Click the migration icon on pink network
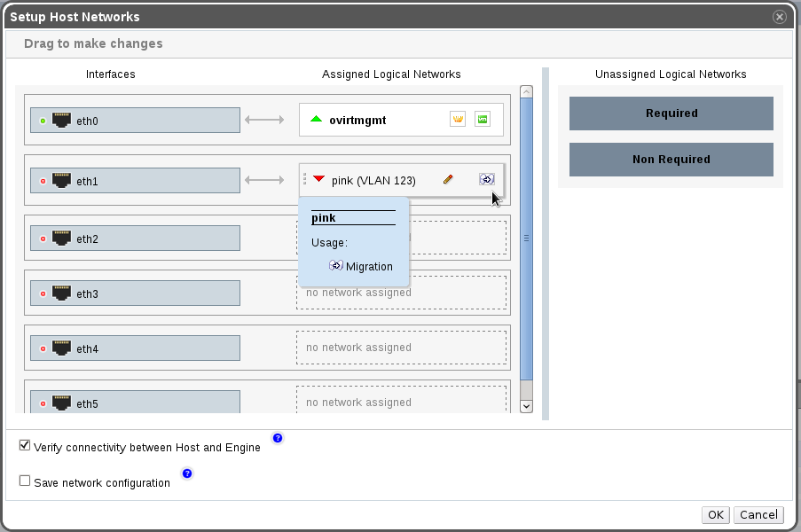The image size is (801, 532). click(x=486, y=180)
